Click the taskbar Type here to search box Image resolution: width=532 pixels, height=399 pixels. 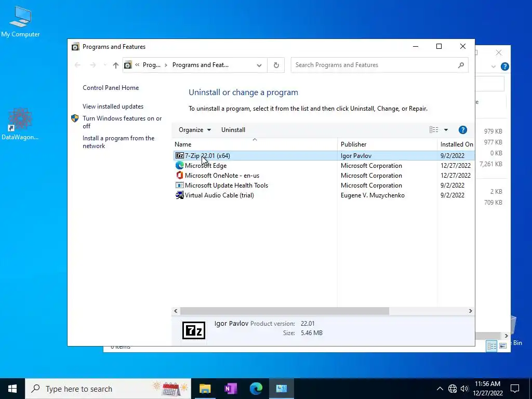(x=108, y=389)
